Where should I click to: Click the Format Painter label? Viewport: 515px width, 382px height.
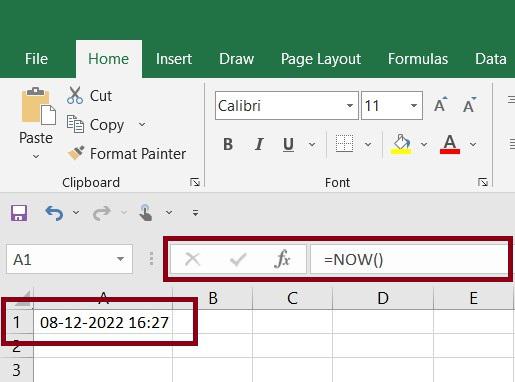pos(138,154)
